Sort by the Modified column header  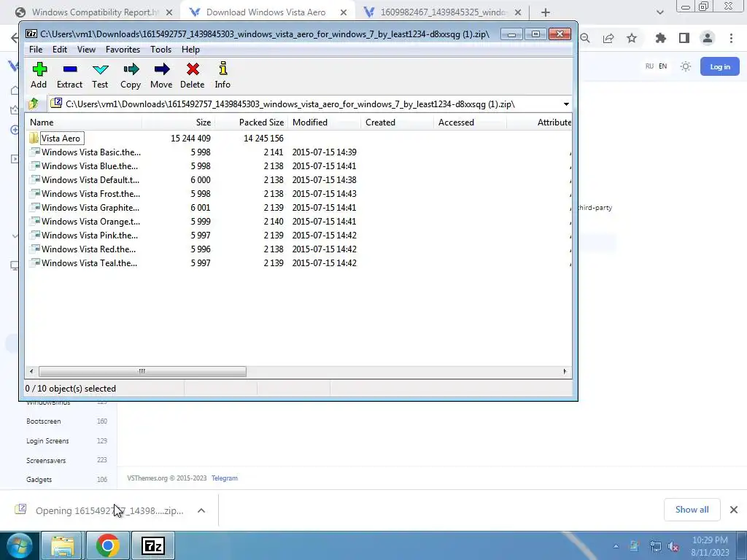[x=324, y=122]
